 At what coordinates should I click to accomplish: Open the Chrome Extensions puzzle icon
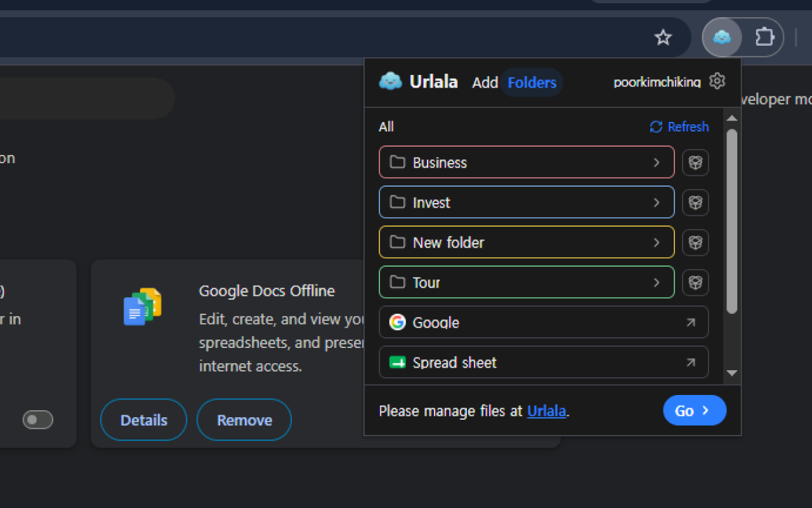(764, 37)
